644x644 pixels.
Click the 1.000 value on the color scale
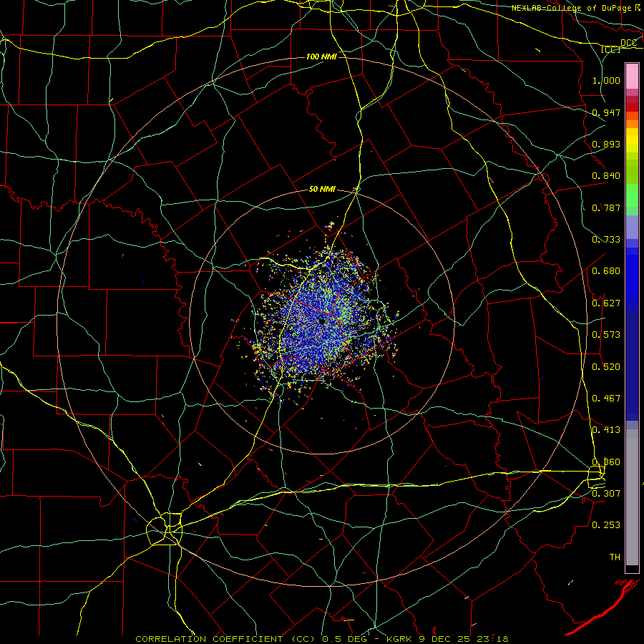click(606, 80)
